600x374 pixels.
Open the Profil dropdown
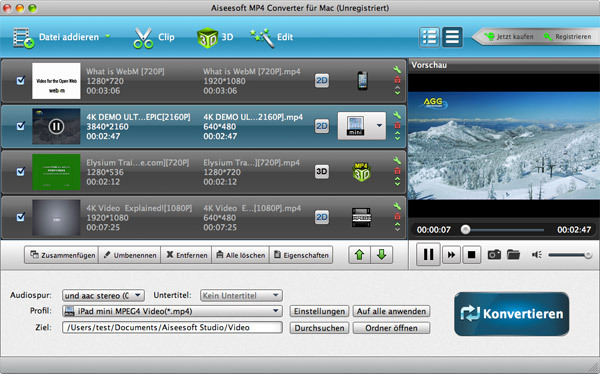(x=172, y=311)
